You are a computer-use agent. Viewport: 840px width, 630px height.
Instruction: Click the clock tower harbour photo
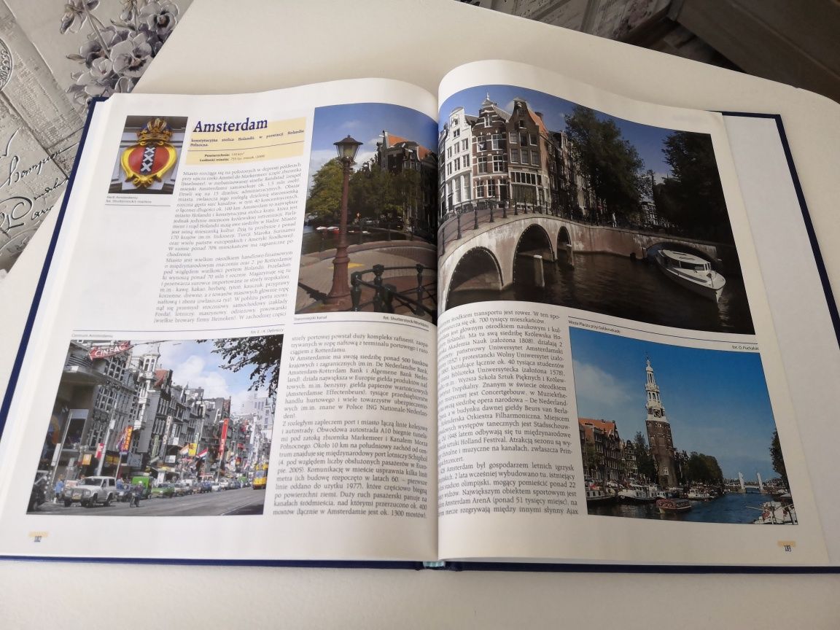[682, 426]
